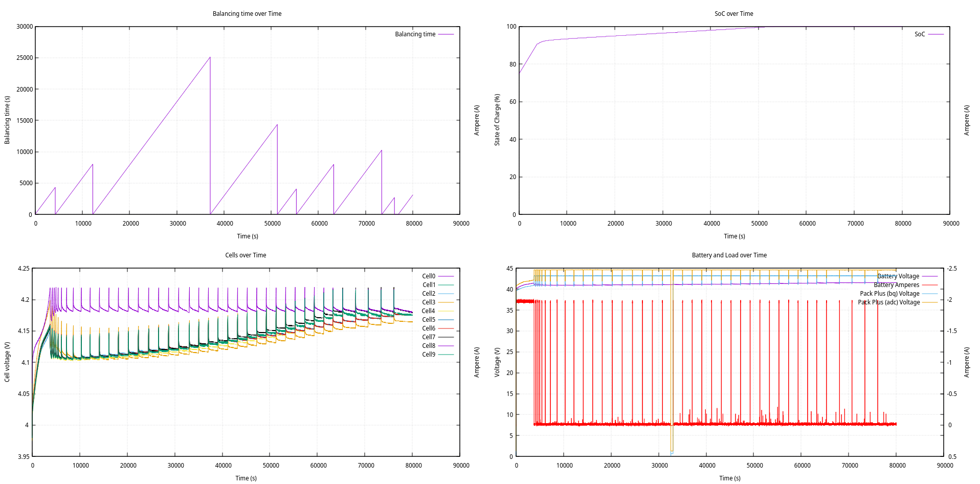The image size is (980, 484).
Task: Click the 'Balancing time over Time' chart title
Action: (x=247, y=14)
